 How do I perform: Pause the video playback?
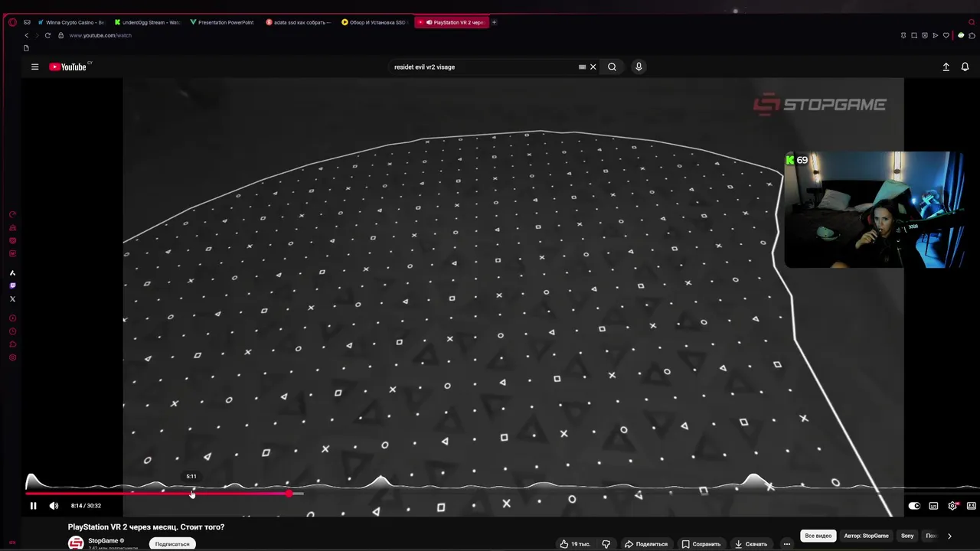[x=33, y=506]
